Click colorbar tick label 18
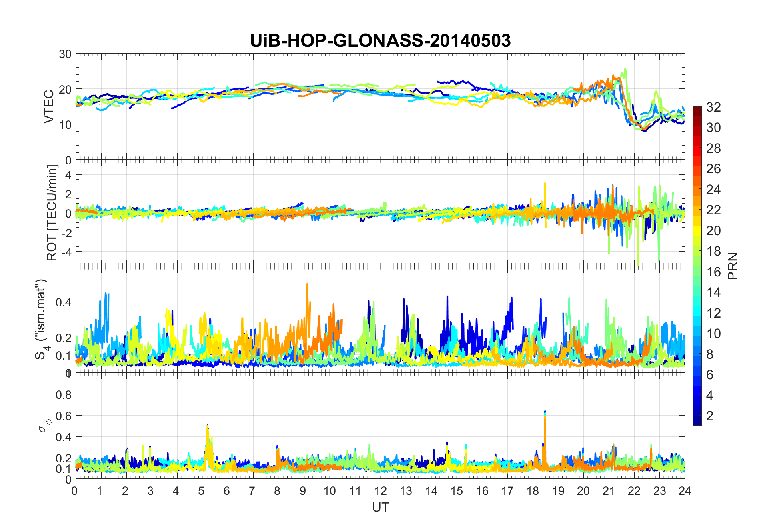Viewport: 761px width, 532px height. pyautogui.click(x=713, y=251)
